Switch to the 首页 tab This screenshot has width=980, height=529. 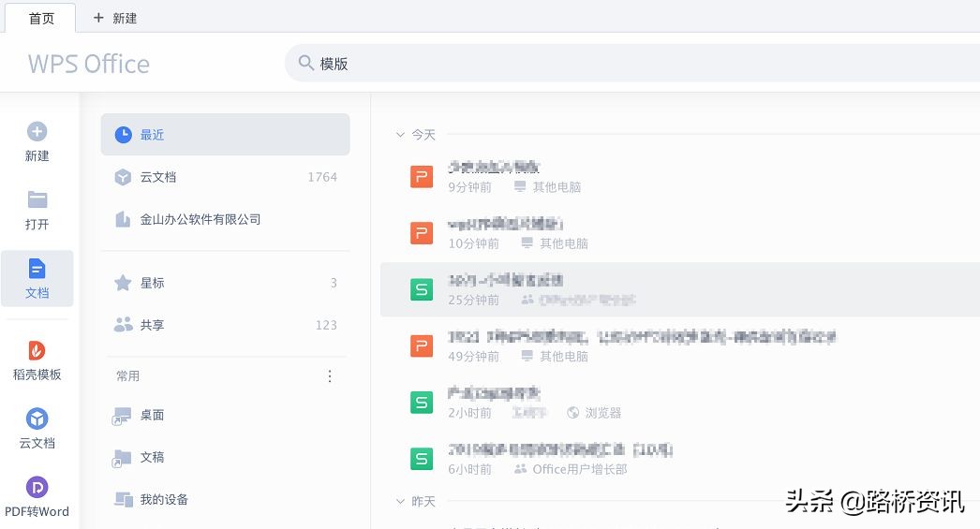41,18
